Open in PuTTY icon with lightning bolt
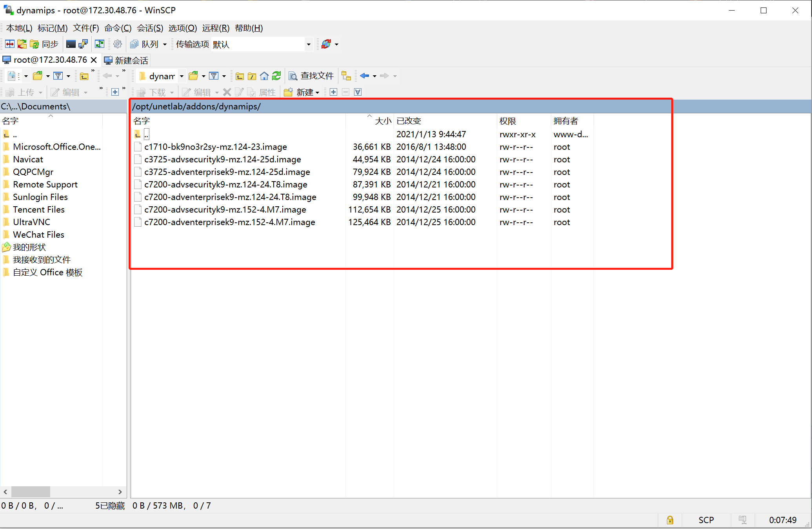Viewport: 812px width, 529px height. pyautogui.click(x=83, y=44)
